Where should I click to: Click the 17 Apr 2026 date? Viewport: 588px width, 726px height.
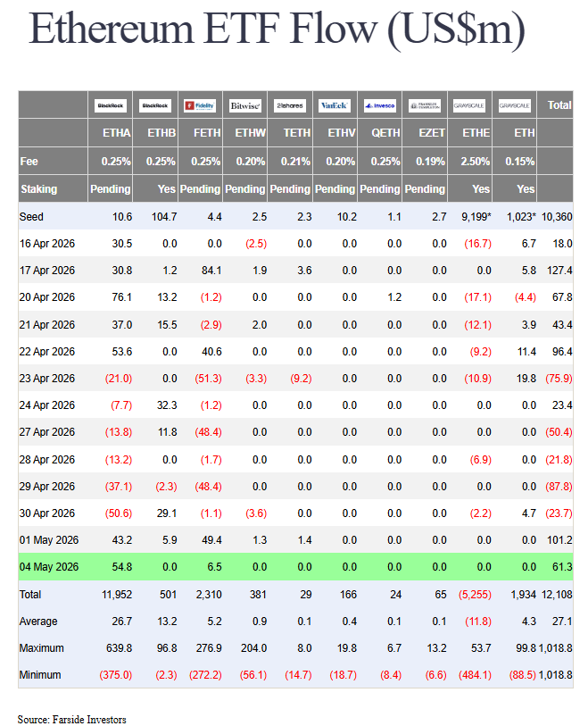click(46, 271)
